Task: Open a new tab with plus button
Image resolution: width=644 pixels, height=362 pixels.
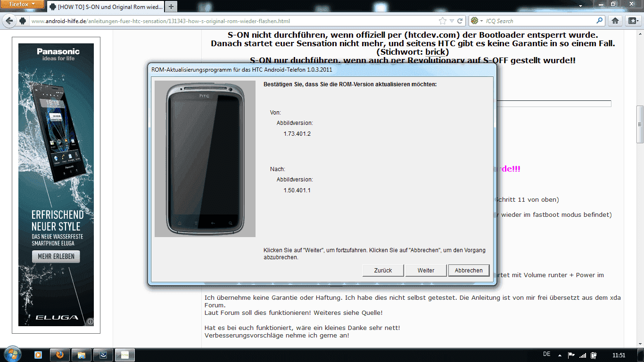Action: [x=171, y=7]
